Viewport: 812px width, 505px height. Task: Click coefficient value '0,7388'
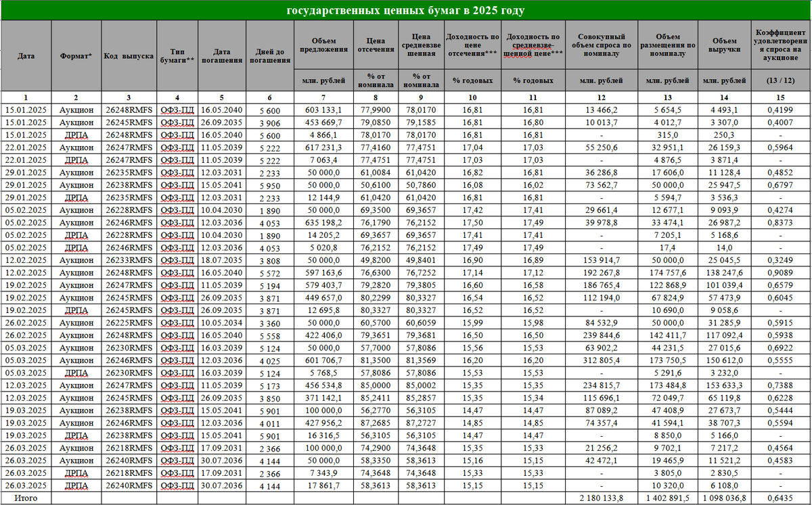point(781,385)
